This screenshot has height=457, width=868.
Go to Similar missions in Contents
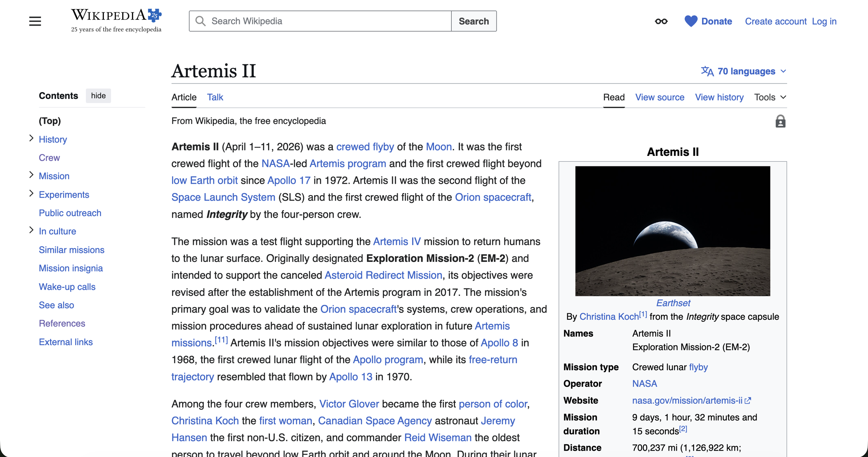pyautogui.click(x=72, y=250)
